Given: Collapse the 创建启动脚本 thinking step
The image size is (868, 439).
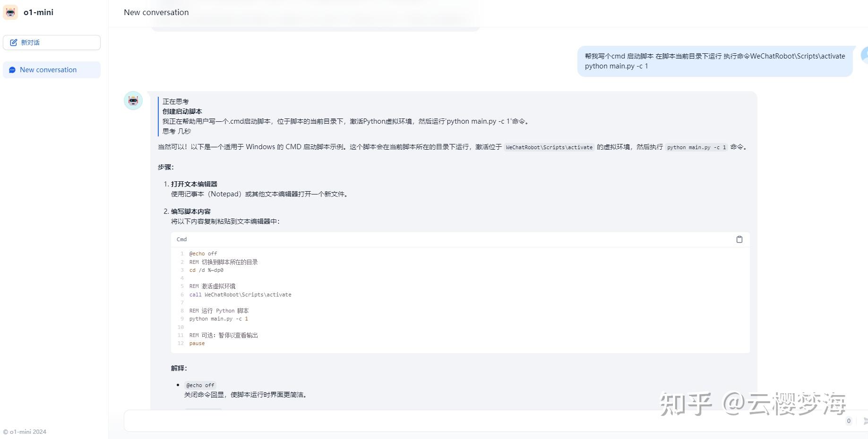Looking at the screenshot, I should coord(182,111).
